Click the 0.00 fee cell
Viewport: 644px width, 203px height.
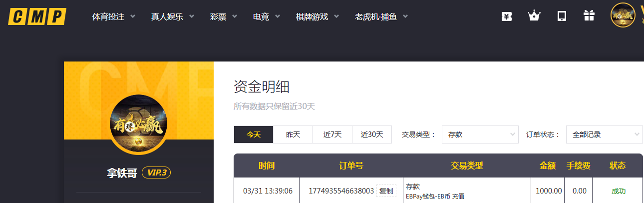580,191
